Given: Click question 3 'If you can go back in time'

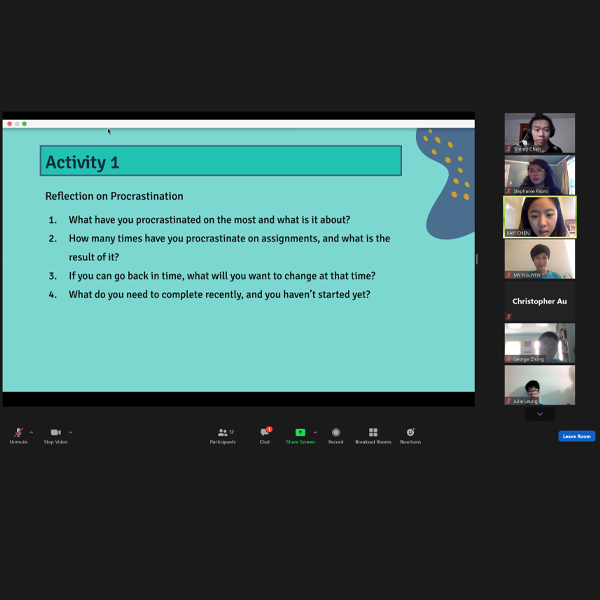Looking at the screenshot, I should click(222, 276).
